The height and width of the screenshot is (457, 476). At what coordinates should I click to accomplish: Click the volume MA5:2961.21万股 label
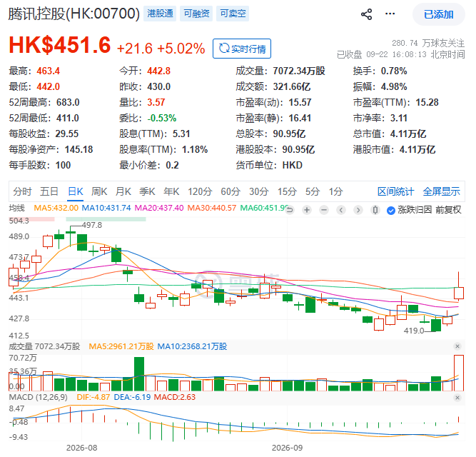click(x=121, y=346)
